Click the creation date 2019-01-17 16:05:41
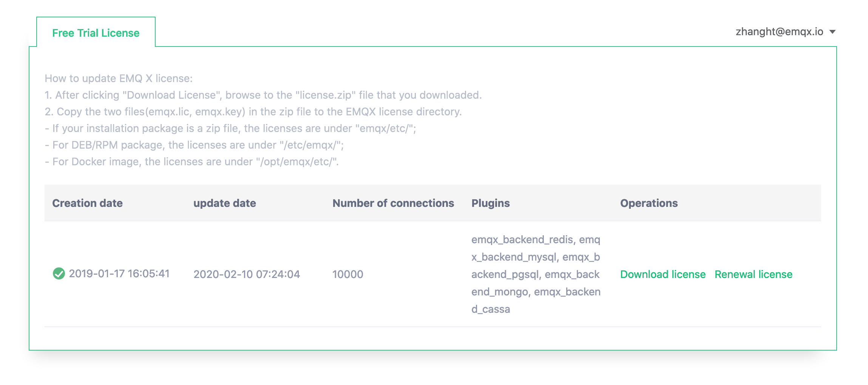This screenshot has width=868, height=385. (119, 273)
